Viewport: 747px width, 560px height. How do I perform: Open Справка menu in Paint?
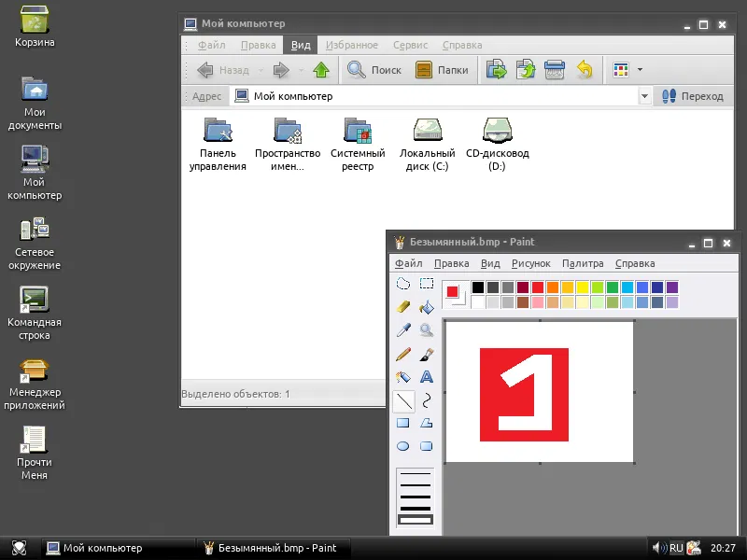[635, 263]
